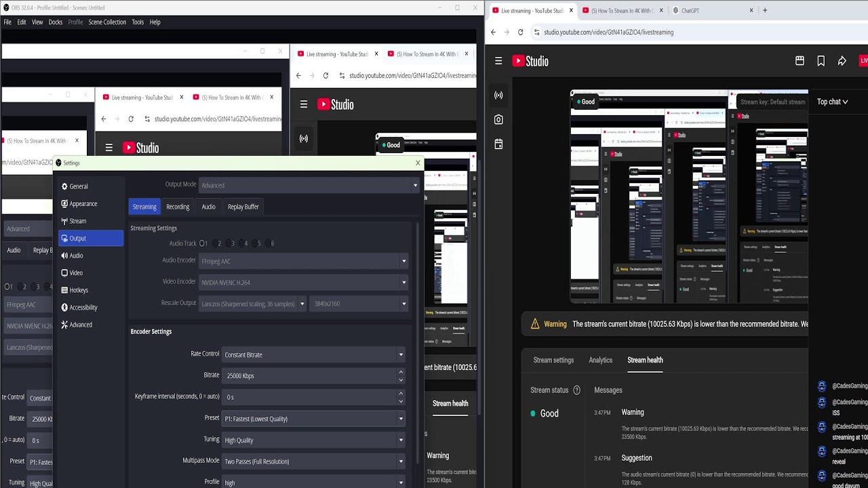Open the Manage calendar icon in Studio sidebar

(498, 144)
